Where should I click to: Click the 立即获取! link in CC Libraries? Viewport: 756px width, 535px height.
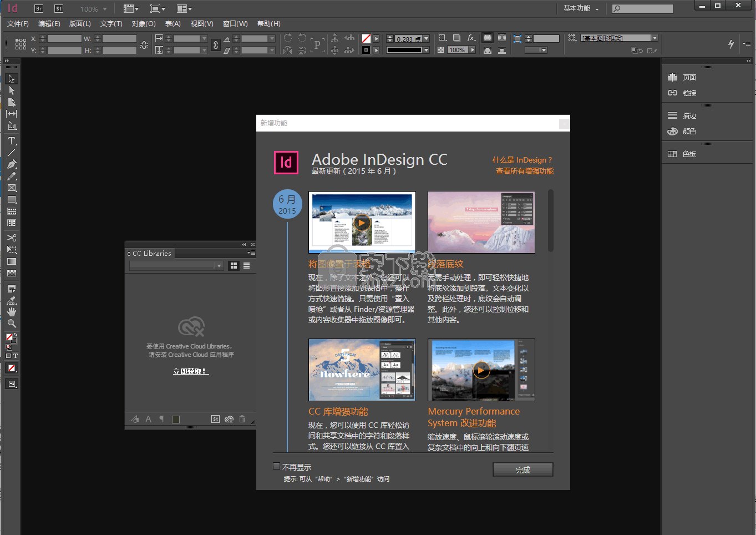coord(191,371)
